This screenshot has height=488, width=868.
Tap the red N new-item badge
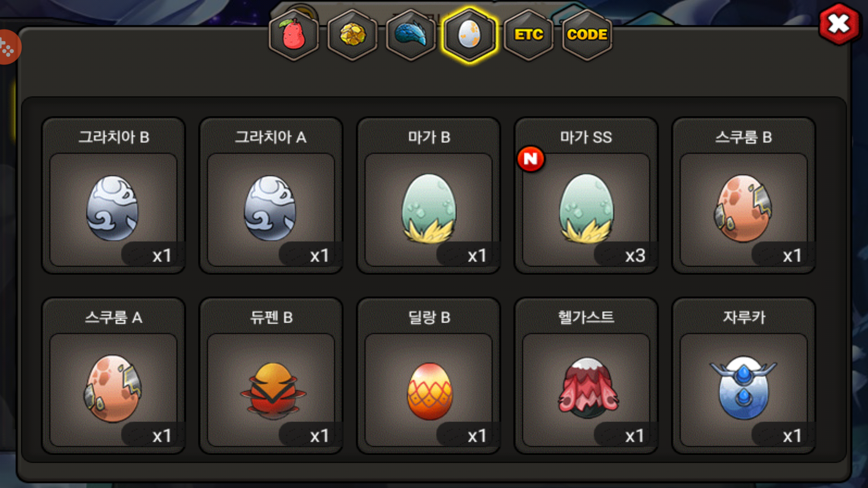(x=531, y=159)
